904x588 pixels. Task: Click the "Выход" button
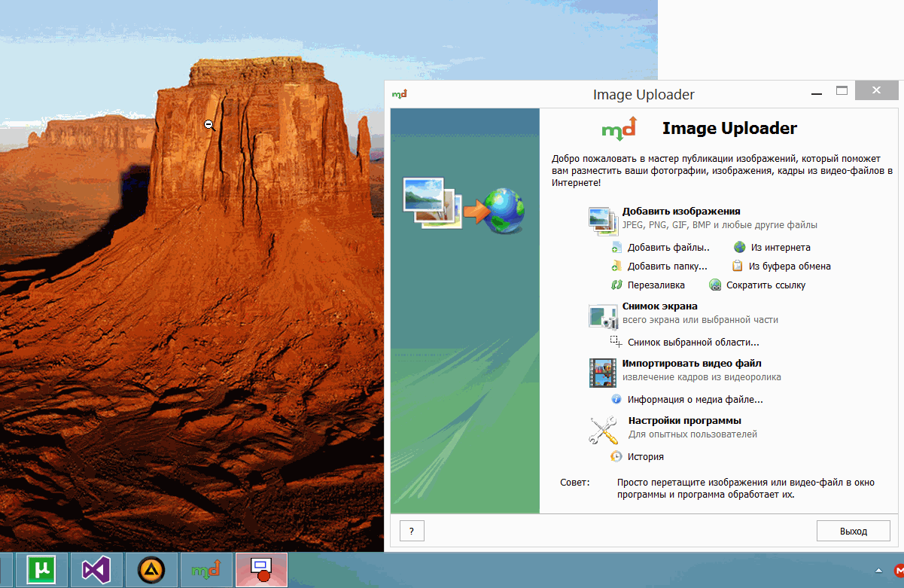point(854,531)
